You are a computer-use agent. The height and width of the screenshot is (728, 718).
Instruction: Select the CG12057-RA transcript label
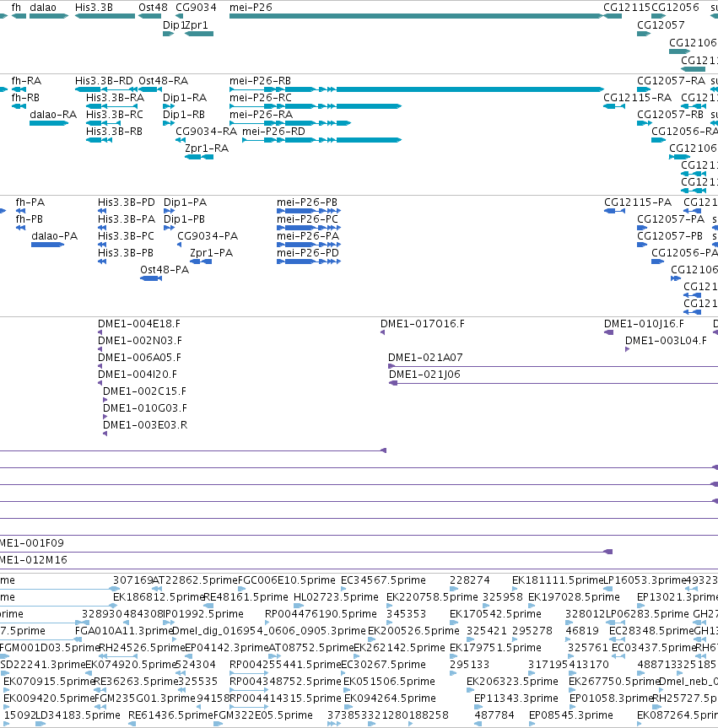coord(671,81)
